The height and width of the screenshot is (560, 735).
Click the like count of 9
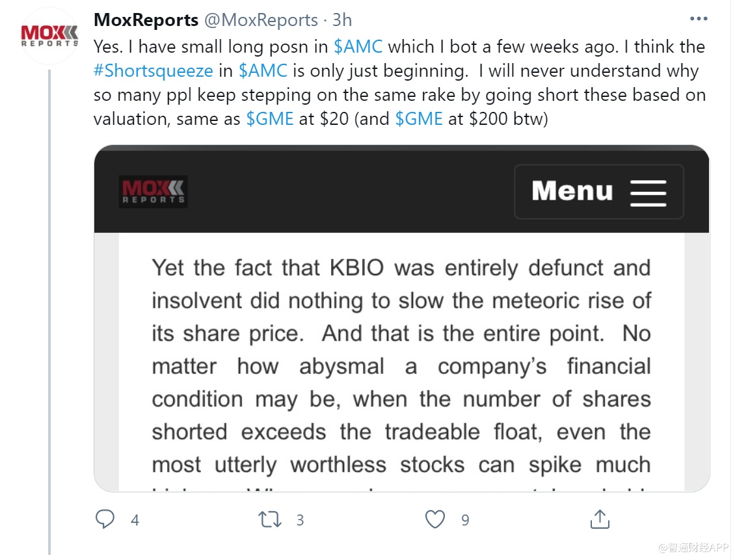(465, 520)
